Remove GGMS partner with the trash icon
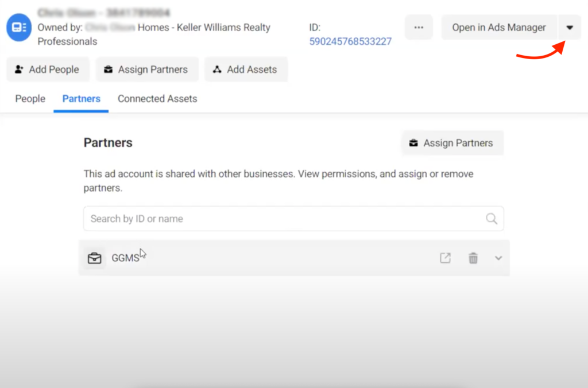This screenshot has height=388, width=588. [473, 258]
